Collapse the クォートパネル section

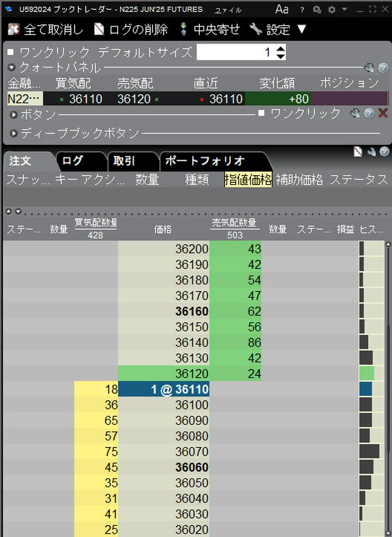tap(11, 68)
